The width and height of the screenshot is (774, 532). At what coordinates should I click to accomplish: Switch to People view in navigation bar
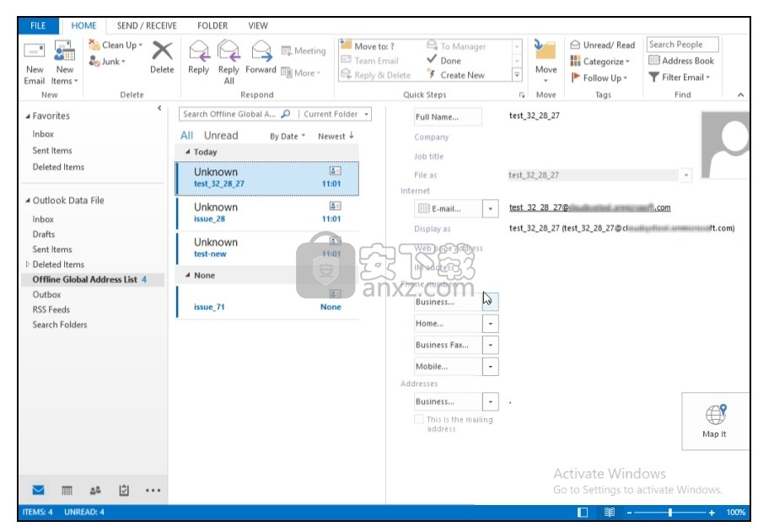pyautogui.click(x=95, y=490)
